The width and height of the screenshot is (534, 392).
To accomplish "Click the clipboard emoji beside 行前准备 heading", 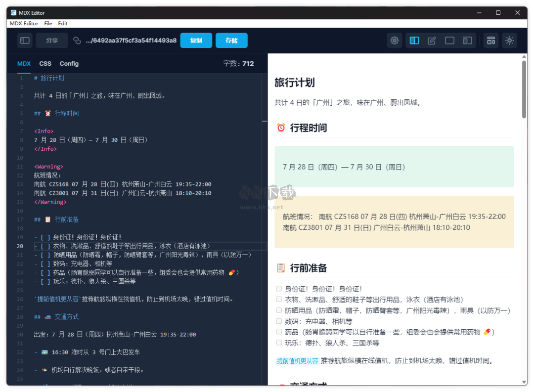I will coord(281,268).
